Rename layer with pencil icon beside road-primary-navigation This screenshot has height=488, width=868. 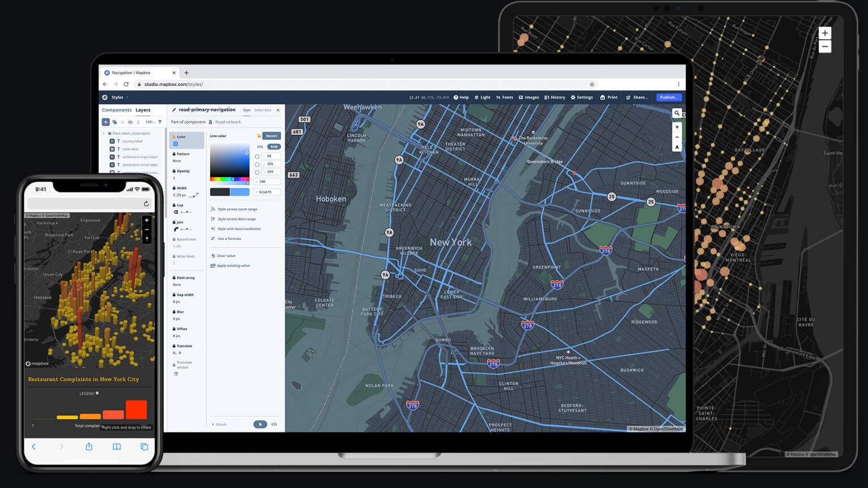coord(174,110)
